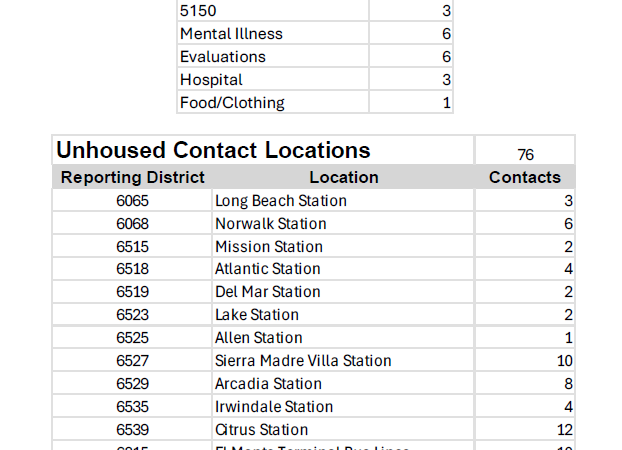Select the 'Food/Clothing' cell
Viewport: 622px width, 450px height.
[232, 103]
